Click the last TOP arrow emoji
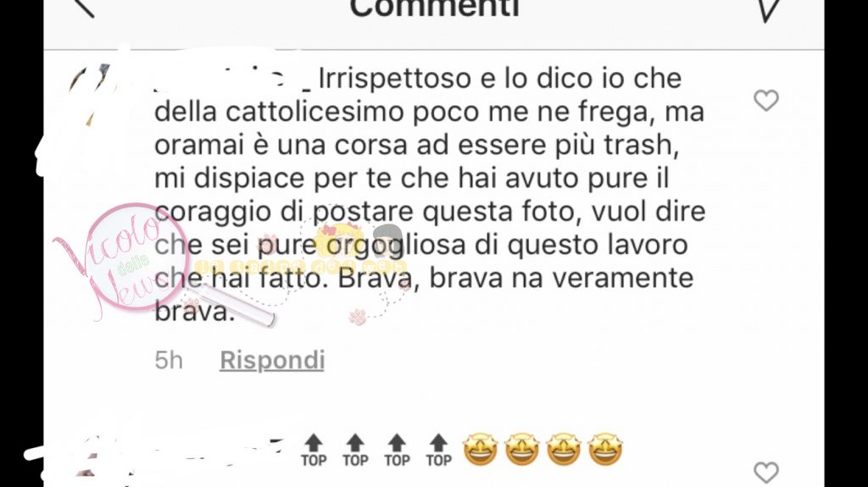868x487 pixels. pos(438,451)
